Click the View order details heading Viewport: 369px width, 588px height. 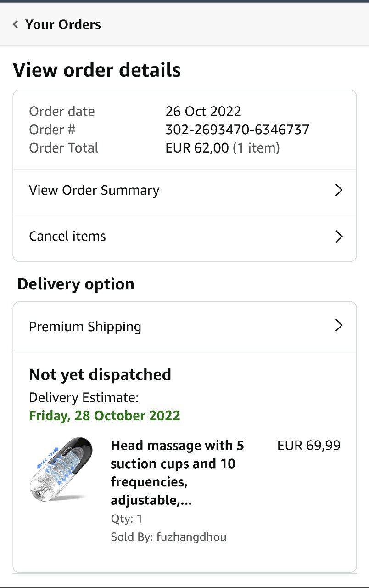[x=97, y=70]
